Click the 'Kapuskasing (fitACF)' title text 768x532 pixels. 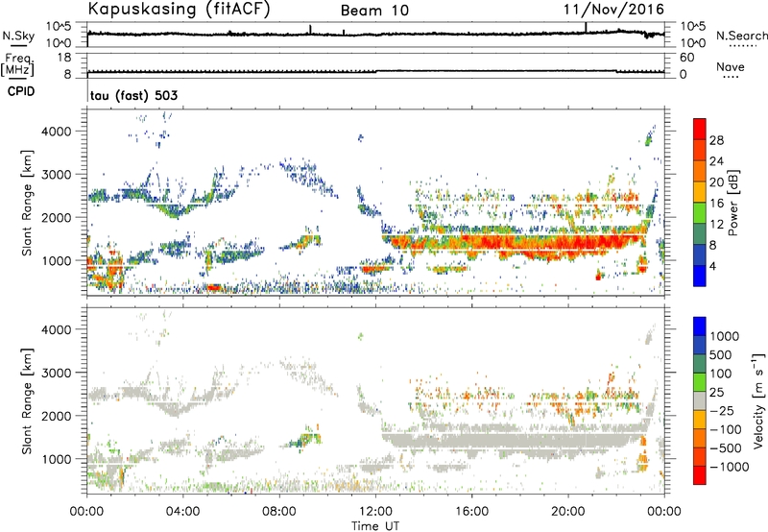point(179,10)
